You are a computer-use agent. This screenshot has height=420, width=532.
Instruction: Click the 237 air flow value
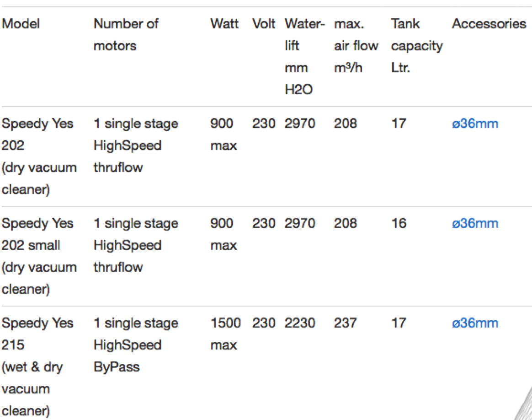click(346, 323)
